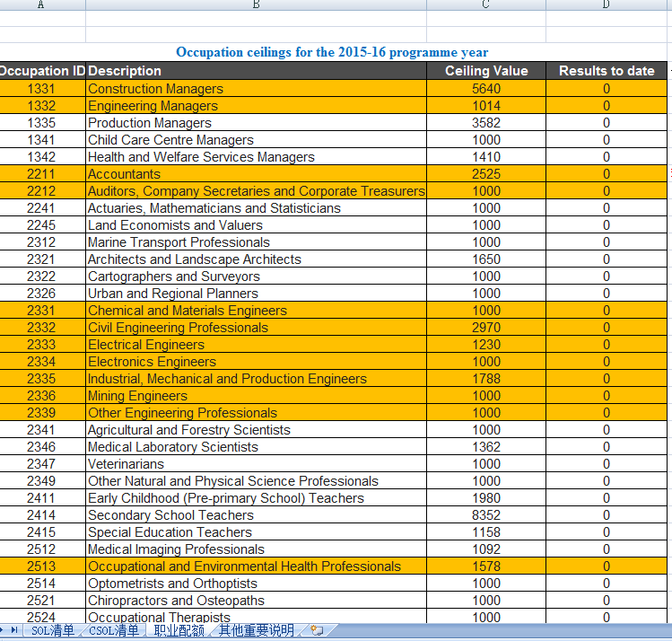
Task: Select Chemical and Materials Engineers cell
Action: click(256, 311)
